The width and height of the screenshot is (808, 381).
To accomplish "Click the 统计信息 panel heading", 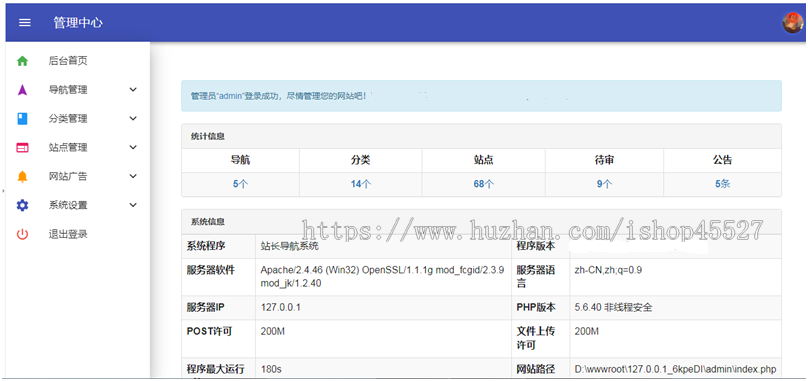I will pos(208,137).
